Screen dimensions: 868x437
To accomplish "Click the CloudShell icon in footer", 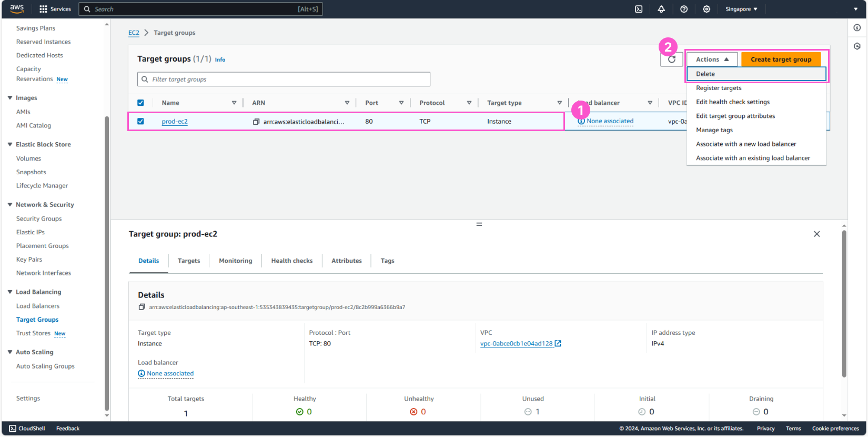I will pyautogui.click(x=13, y=429).
